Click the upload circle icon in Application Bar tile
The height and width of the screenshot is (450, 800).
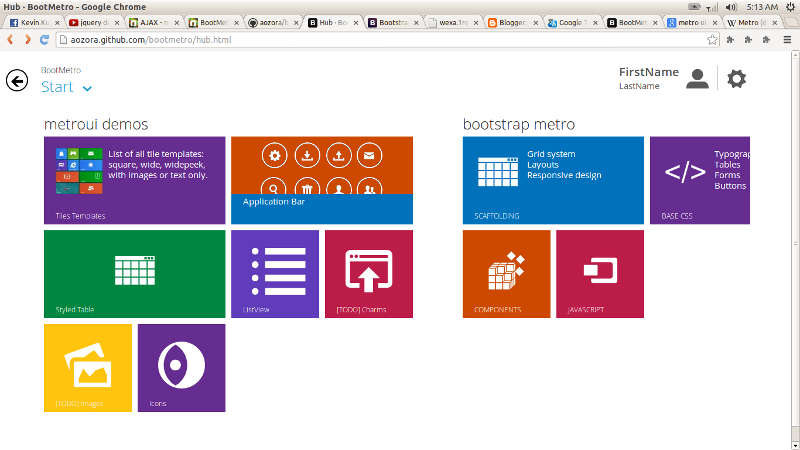[x=339, y=156]
